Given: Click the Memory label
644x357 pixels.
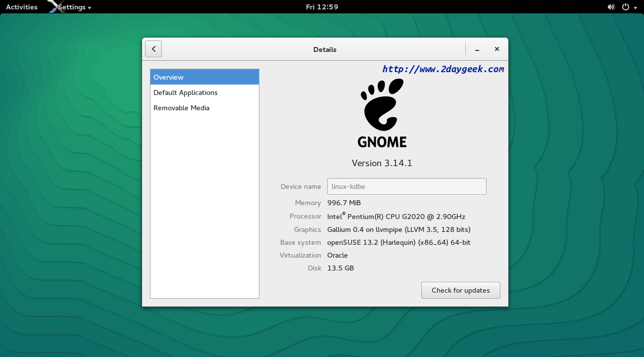Looking at the screenshot, I should pyautogui.click(x=308, y=203).
